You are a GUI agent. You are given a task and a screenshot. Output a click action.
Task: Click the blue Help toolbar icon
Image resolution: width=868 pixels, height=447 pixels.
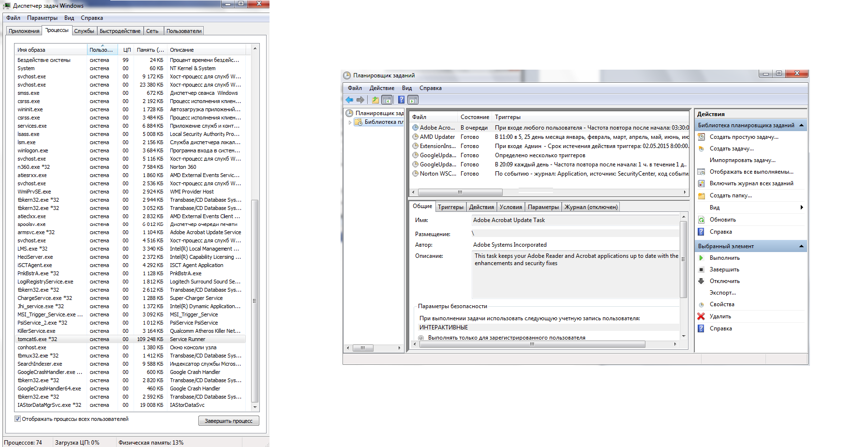click(401, 100)
